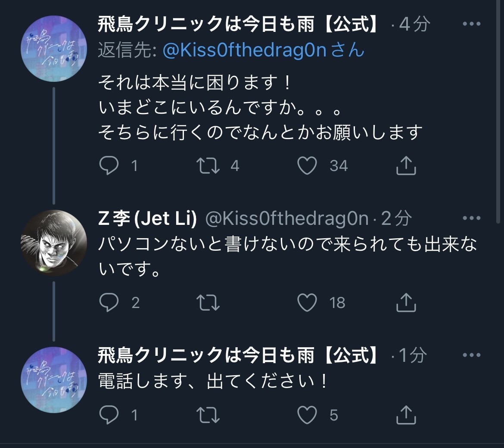
Task: Reply to Z李's tweet about パソコン
Action: click(x=109, y=302)
